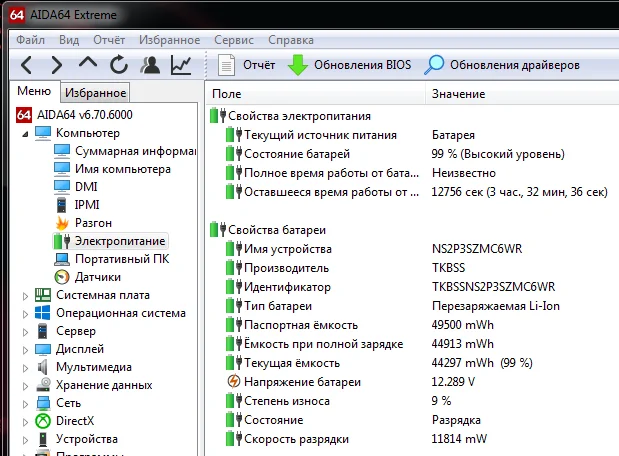Select the Степень износа row

(413, 401)
